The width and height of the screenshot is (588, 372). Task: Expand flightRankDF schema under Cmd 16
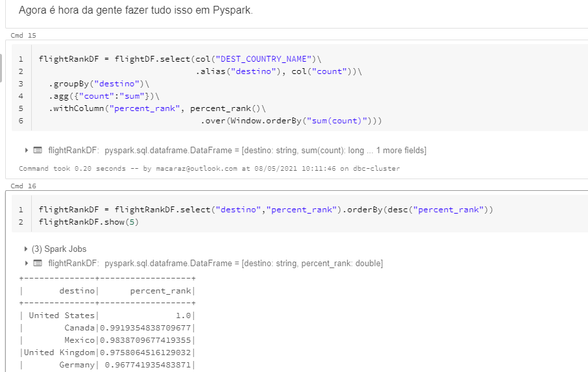pos(27,264)
